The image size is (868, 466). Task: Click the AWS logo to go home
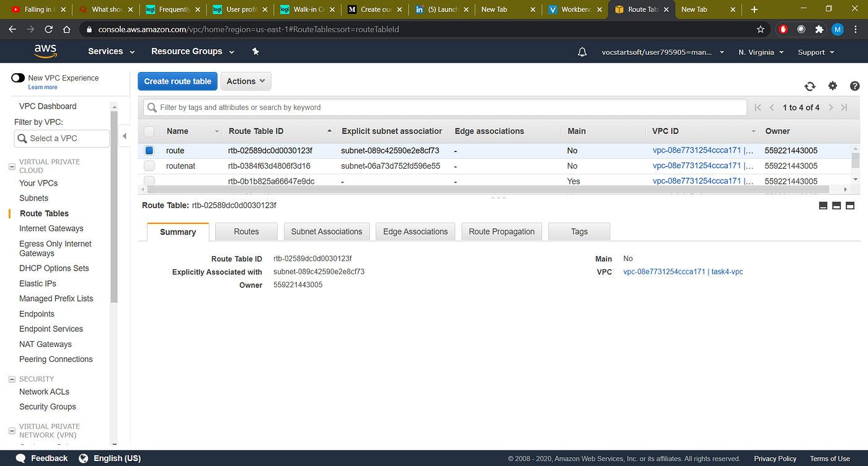pos(45,51)
